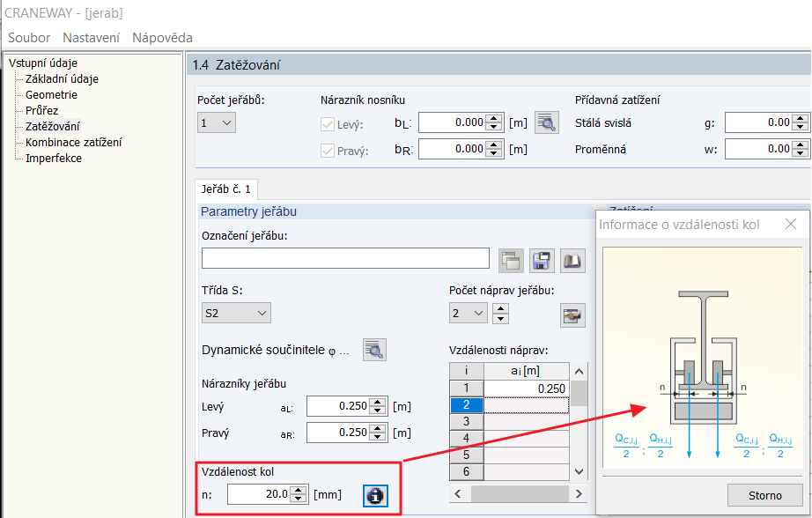Select Zatěžování in the tree
Viewport: 812px width, 518px height.
(x=53, y=126)
